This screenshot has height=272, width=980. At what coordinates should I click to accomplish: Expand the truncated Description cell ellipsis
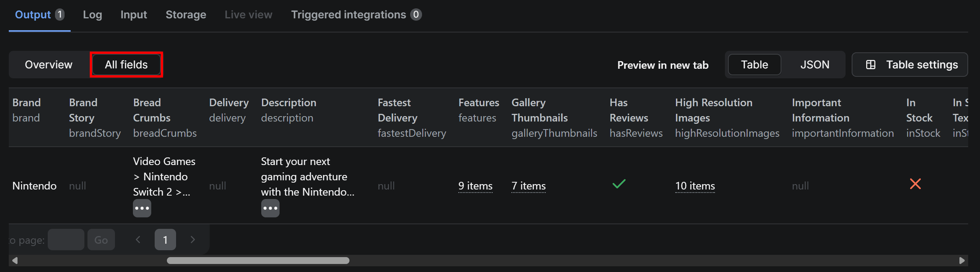coord(270,208)
